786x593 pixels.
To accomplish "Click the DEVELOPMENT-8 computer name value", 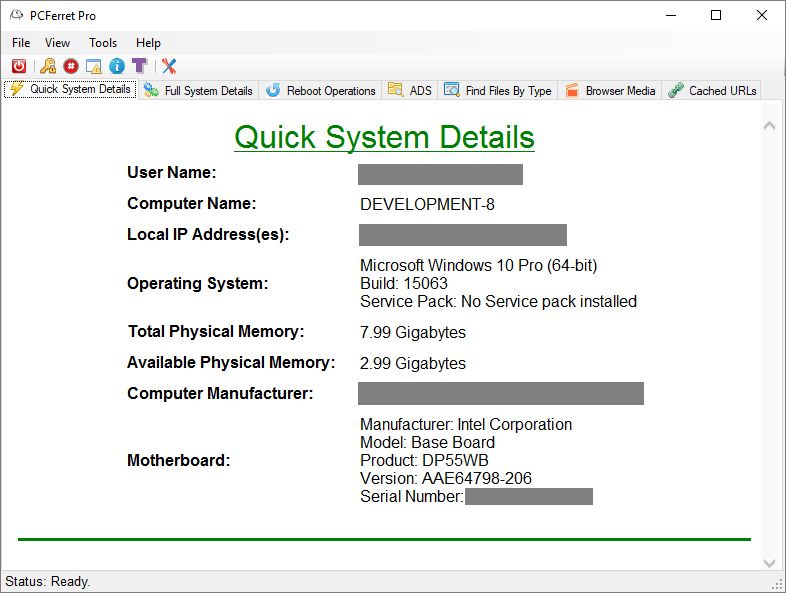I will [x=427, y=204].
